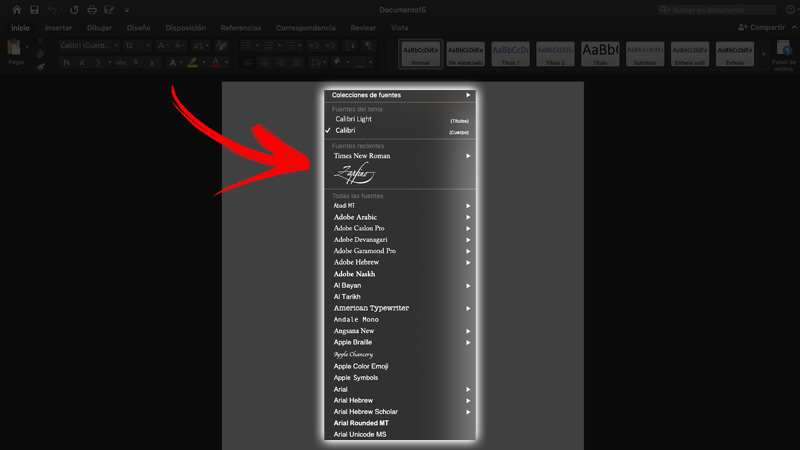Sort text with the A-Z arrow icon

click(351, 45)
